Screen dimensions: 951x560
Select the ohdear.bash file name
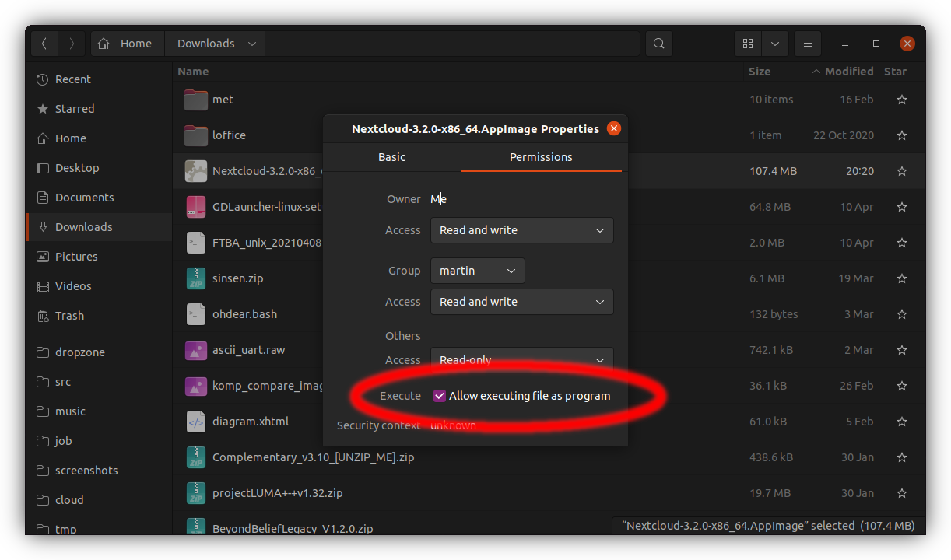(x=244, y=314)
